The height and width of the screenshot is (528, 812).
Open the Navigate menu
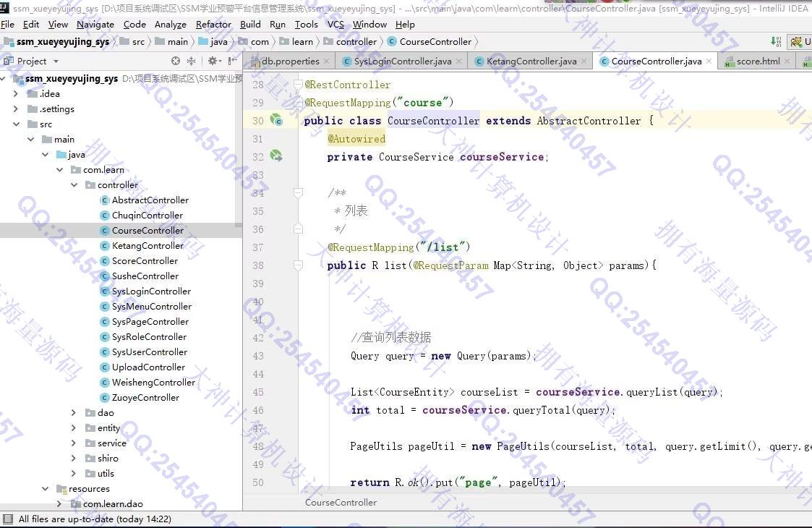point(95,25)
